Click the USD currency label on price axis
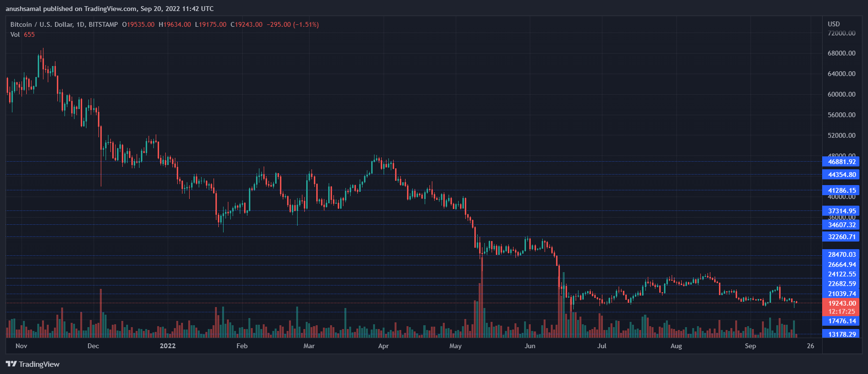This screenshot has height=374, width=868. (x=834, y=24)
